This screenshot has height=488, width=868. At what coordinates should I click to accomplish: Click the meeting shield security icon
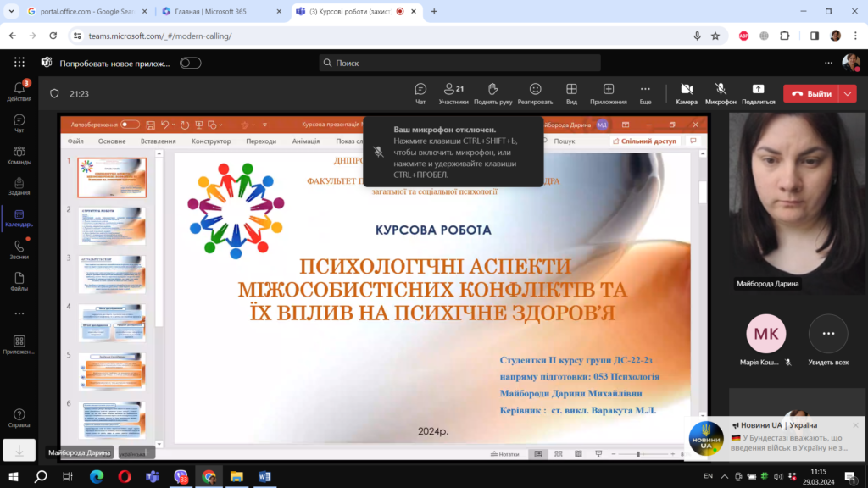pyautogui.click(x=54, y=93)
